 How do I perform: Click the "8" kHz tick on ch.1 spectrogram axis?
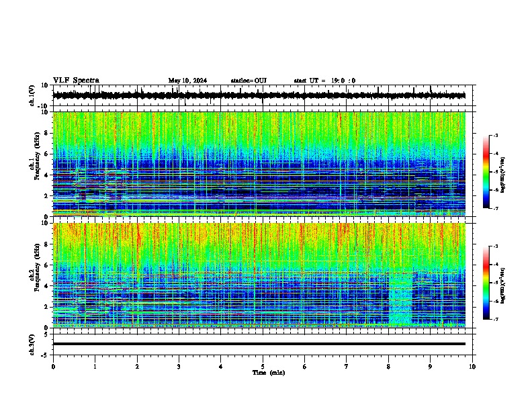click(47, 133)
